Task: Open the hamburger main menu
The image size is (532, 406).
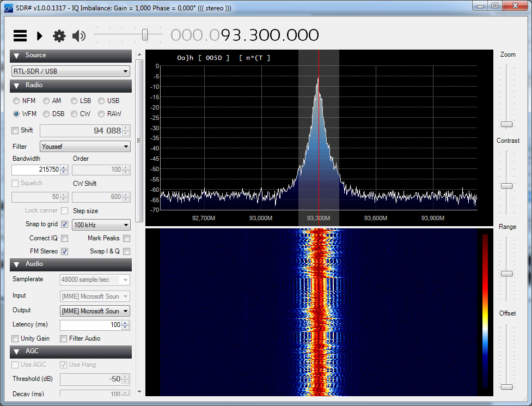Action: click(x=20, y=35)
